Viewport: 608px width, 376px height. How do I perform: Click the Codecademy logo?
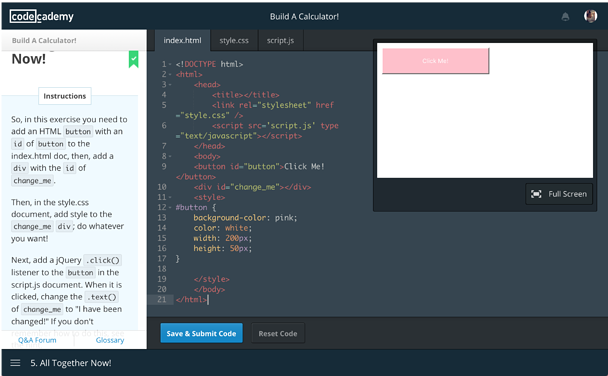point(41,16)
